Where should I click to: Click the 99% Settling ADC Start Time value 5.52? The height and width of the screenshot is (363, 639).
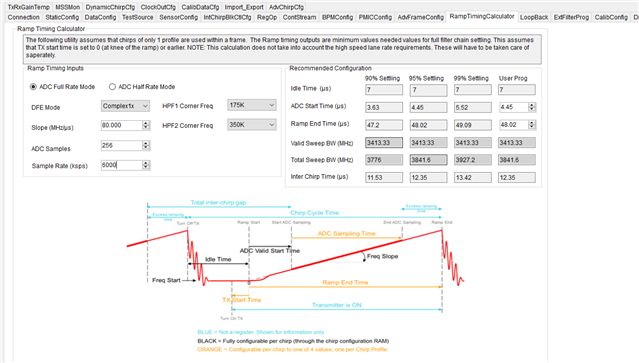click(473, 108)
